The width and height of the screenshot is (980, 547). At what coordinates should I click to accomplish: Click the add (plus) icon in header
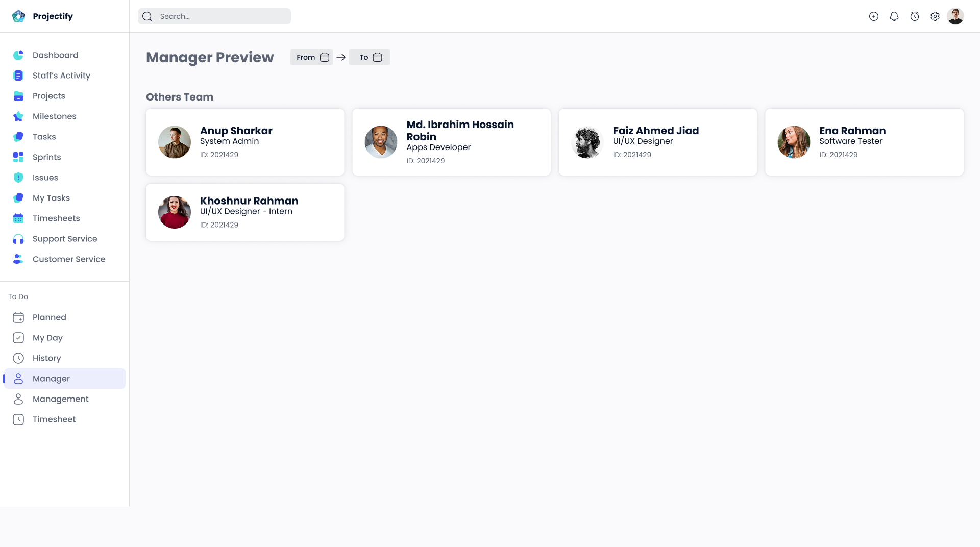(874, 16)
